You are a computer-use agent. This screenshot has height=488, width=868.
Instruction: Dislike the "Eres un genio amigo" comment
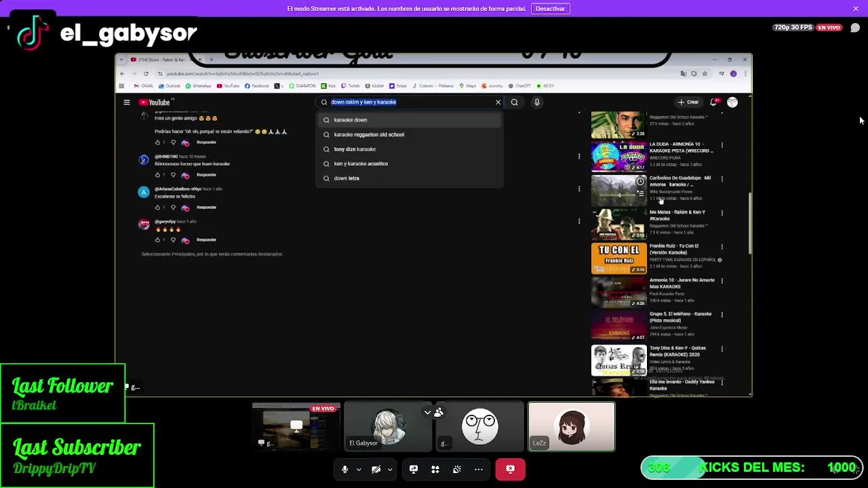[173, 142]
